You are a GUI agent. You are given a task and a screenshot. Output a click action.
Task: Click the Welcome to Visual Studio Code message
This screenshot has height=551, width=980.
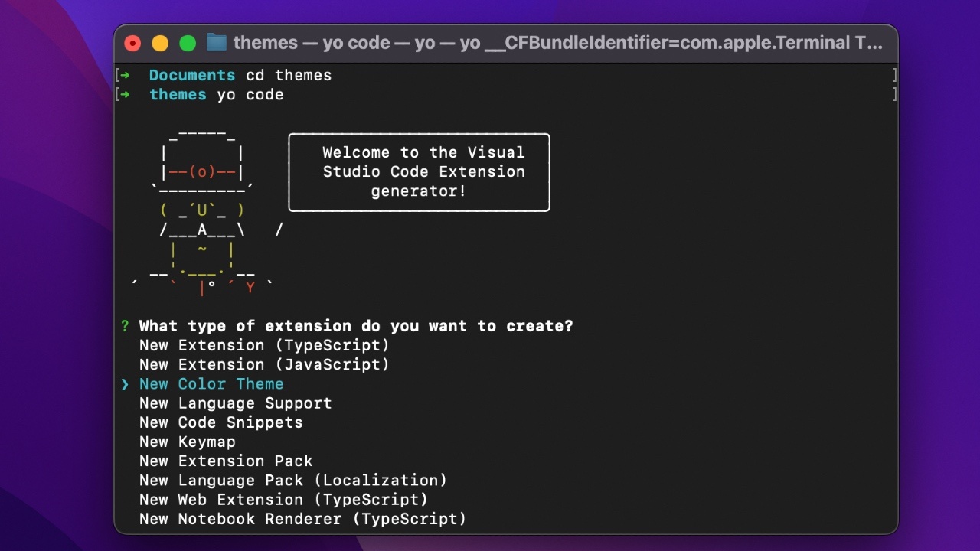(x=420, y=172)
